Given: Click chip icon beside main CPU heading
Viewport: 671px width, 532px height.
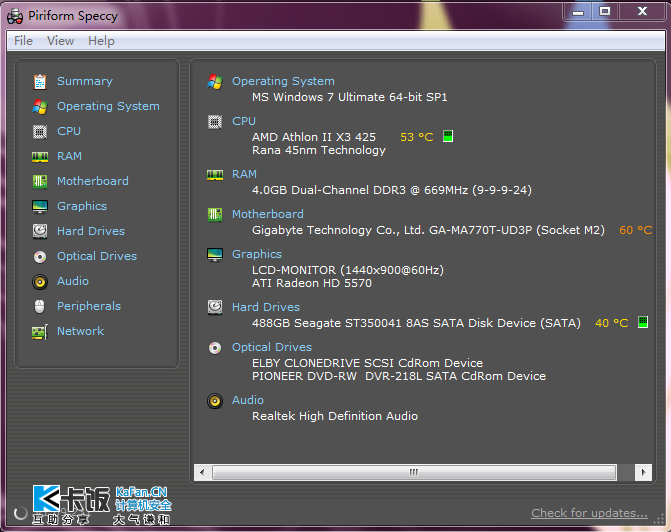Looking at the screenshot, I should click(215, 122).
